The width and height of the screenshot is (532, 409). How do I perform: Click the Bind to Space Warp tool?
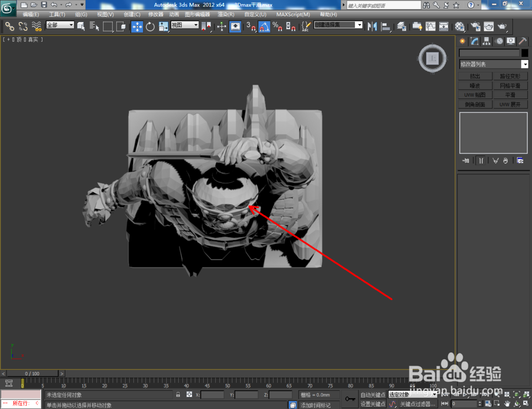click(x=36, y=26)
